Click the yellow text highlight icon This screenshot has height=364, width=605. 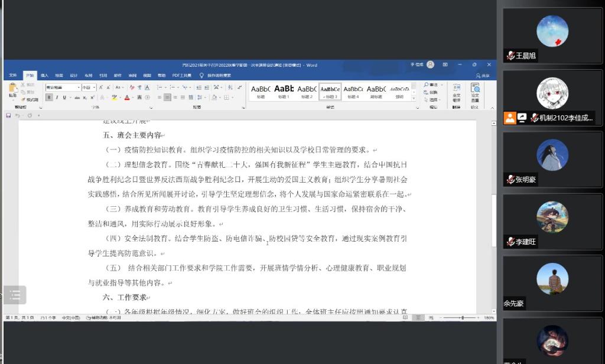tap(115, 97)
